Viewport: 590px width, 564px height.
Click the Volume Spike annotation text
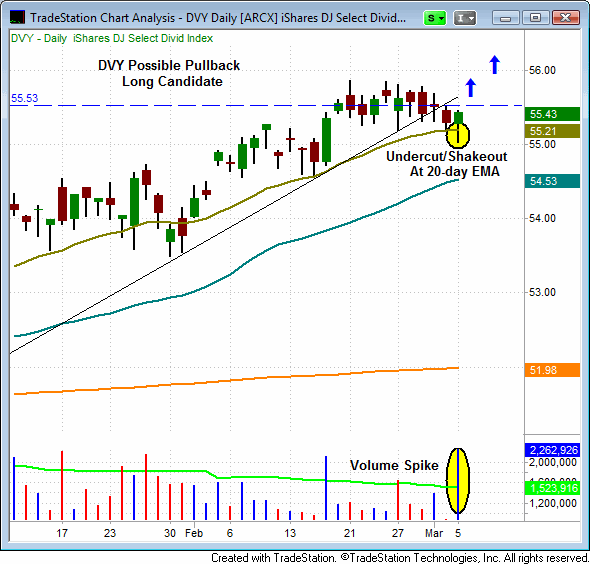394,465
